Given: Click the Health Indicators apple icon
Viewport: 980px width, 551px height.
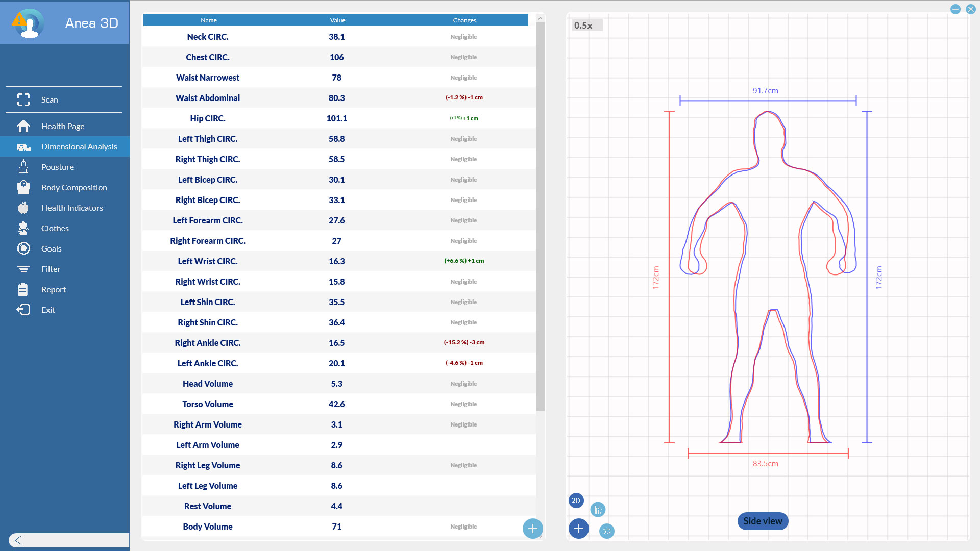Looking at the screenshot, I should 23,208.
